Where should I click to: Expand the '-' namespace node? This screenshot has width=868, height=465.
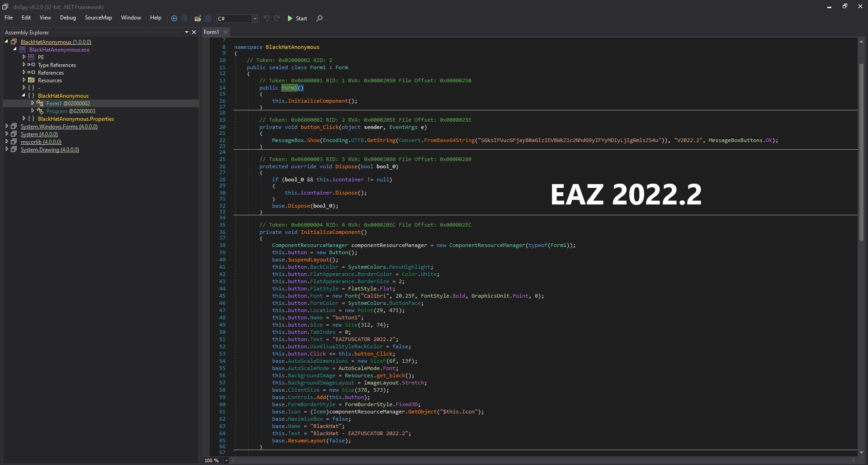click(x=24, y=88)
